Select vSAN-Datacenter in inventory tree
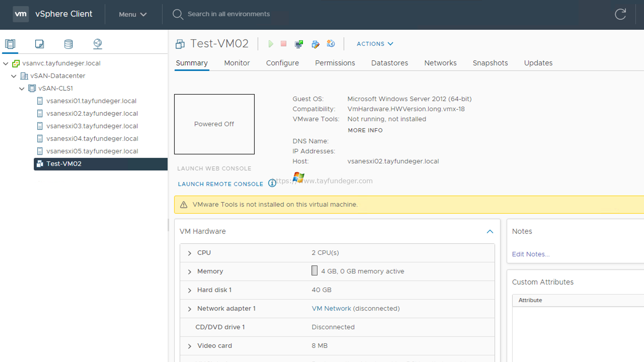644x362 pixels. (58, 76)
